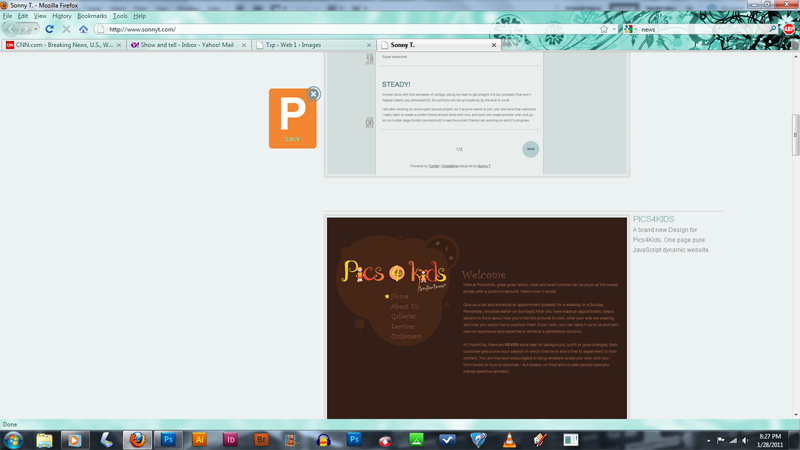Click the Home item in Pics4Kids menu

(399, 296)
